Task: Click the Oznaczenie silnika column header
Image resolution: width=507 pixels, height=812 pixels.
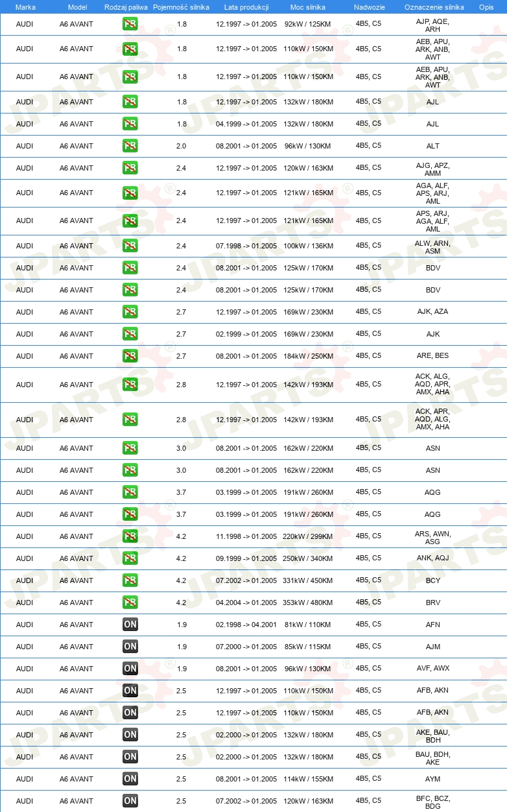Action: coord(434,6)
